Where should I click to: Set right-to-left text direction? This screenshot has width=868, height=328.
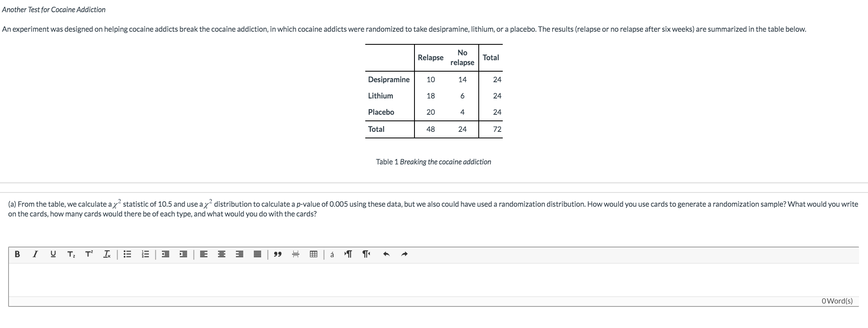click(x=366, y=254)
